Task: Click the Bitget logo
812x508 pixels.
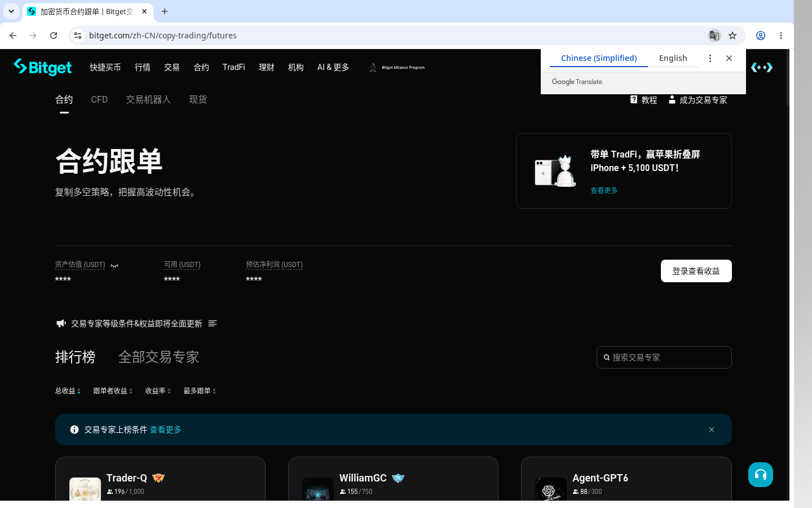Action: pyautogui.click(x=43, y=67)
